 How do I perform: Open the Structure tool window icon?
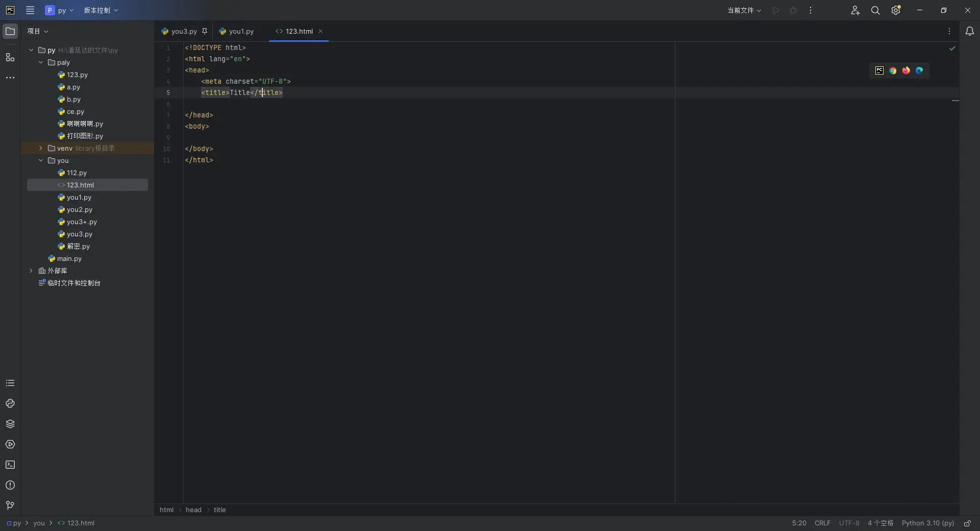pos(10,57)
